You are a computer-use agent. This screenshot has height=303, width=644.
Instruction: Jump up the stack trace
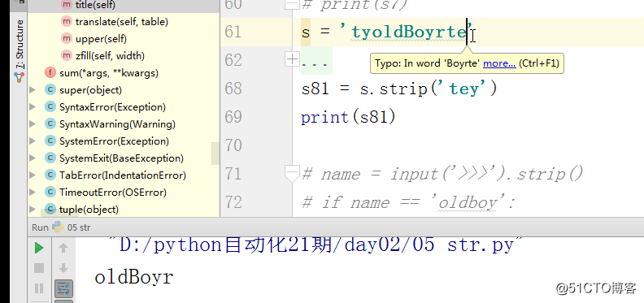pyautogui.click(x=63, y=248)
